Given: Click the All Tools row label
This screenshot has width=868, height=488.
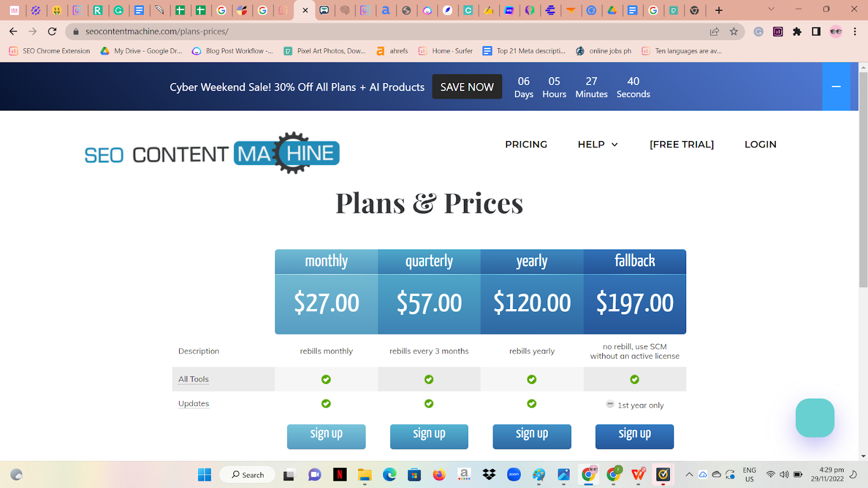Looking at the screenshot, I should pyautogui.click(x=194, y=379).
